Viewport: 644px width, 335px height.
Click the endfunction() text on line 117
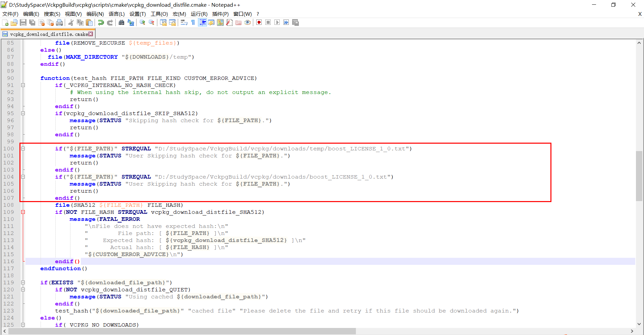point(64,269)
